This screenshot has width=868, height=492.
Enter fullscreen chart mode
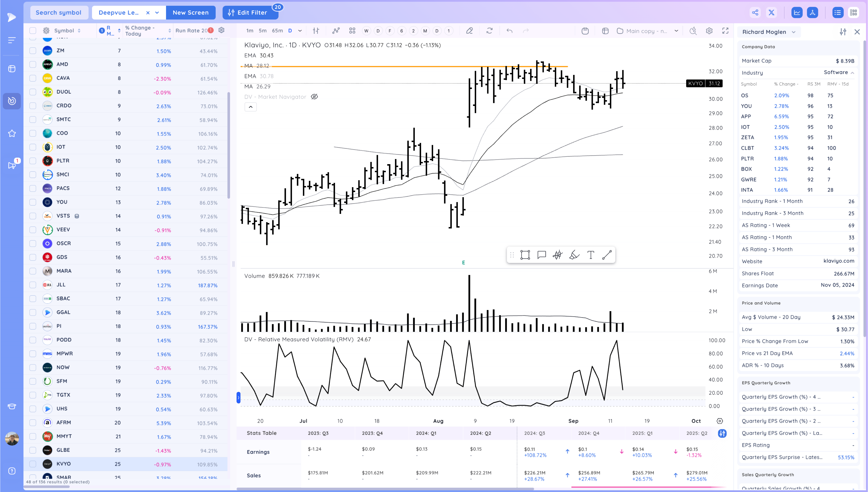725,31
